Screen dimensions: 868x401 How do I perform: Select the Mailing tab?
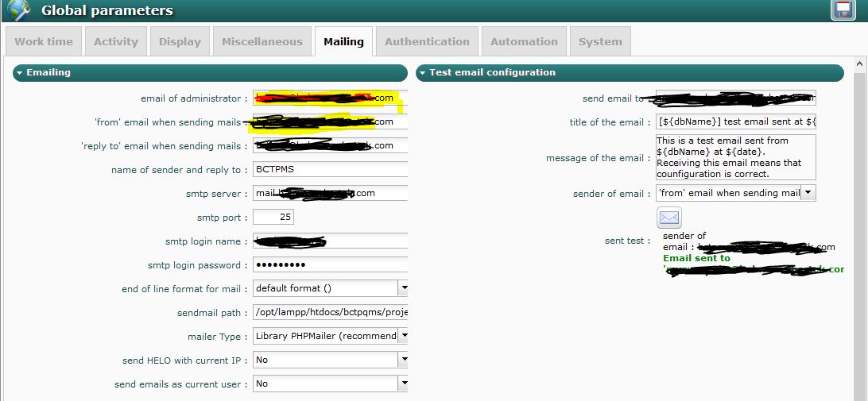[x=343, y=41]
